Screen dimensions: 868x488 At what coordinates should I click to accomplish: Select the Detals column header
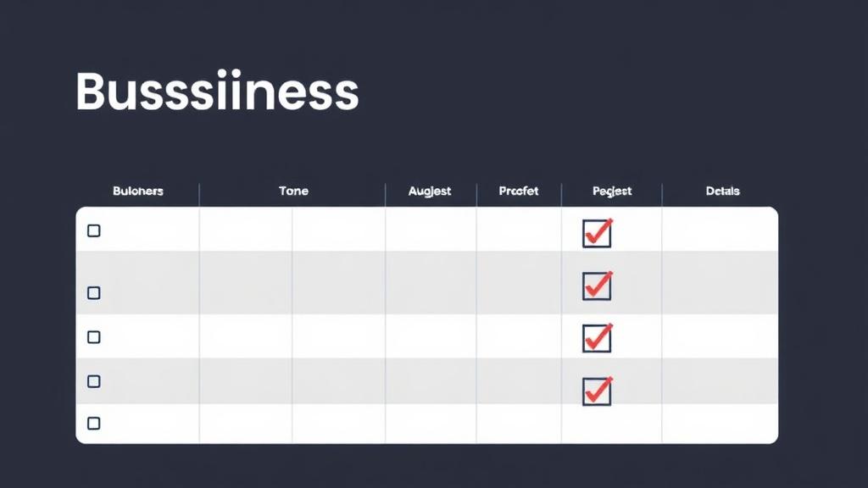[722, 191]
